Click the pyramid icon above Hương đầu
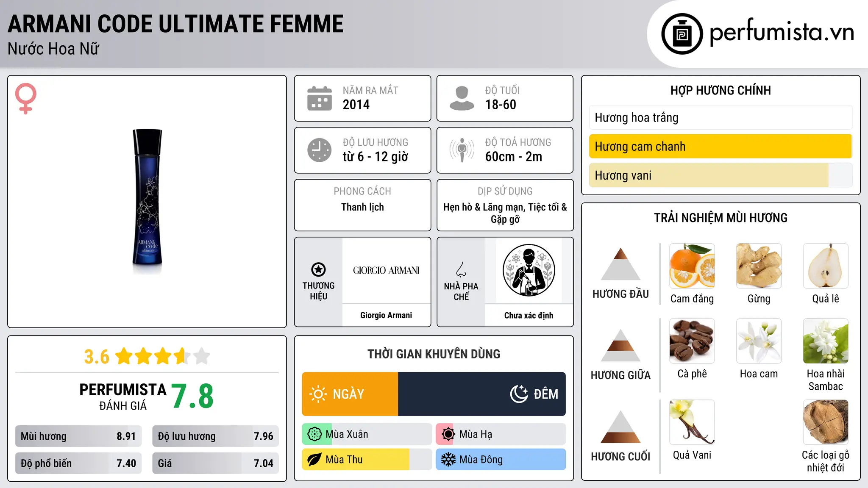The height and width of the screenshot is (488, 868). click(620, 264)
